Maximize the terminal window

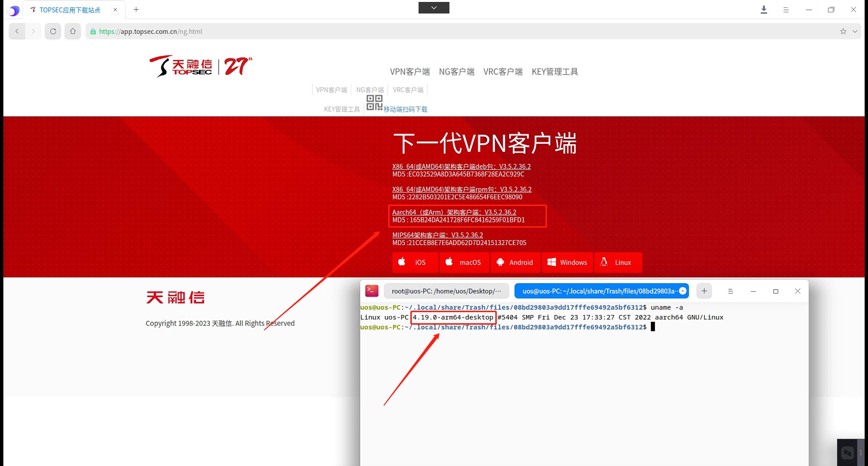pos(776,291)
